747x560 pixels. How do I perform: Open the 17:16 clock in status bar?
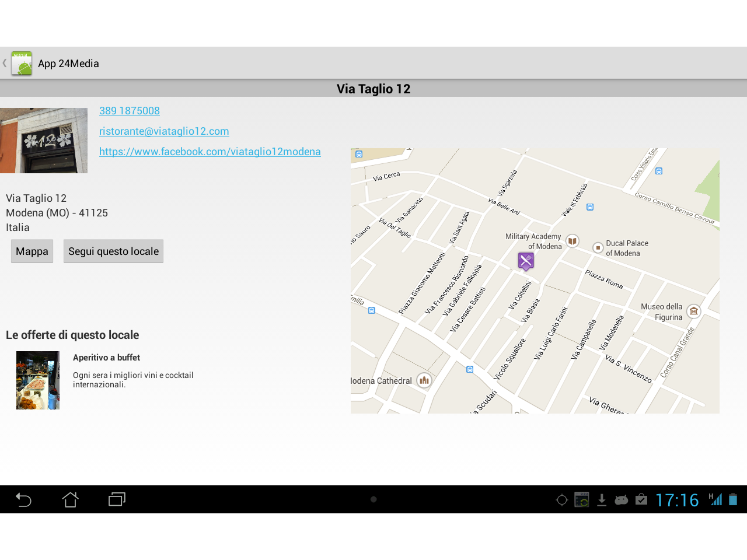click(x=677, y=500)
